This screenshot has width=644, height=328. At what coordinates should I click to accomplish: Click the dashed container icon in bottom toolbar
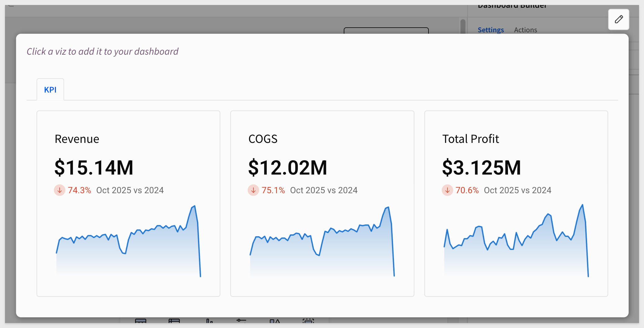308,321
